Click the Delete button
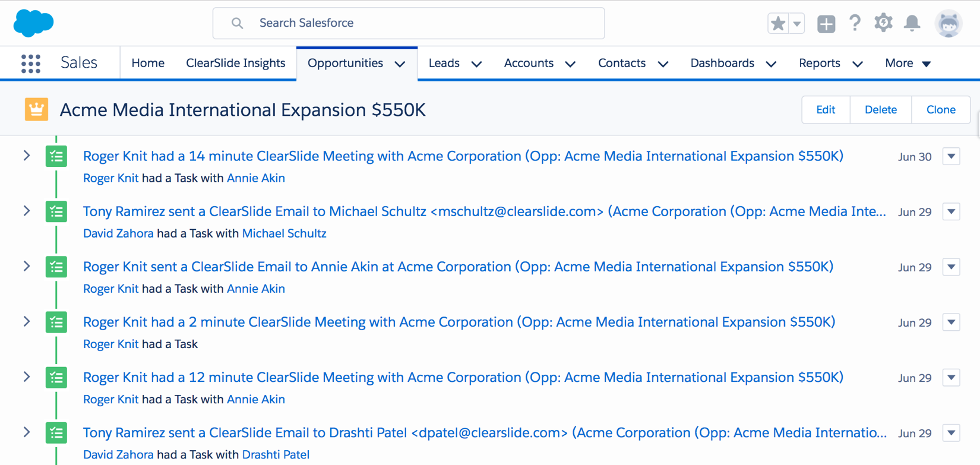 881,110
